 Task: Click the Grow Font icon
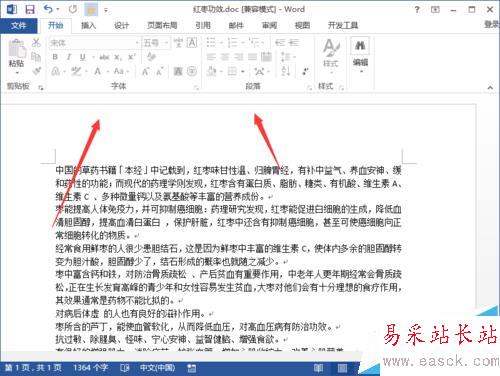(146, 71)
